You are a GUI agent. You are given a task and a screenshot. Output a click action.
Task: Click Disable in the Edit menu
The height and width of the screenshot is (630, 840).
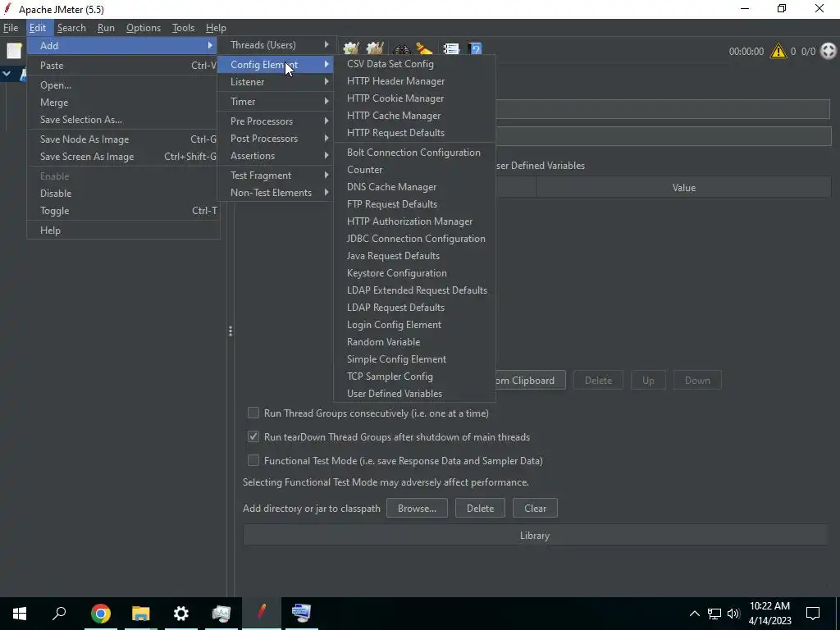click(123, 194)
